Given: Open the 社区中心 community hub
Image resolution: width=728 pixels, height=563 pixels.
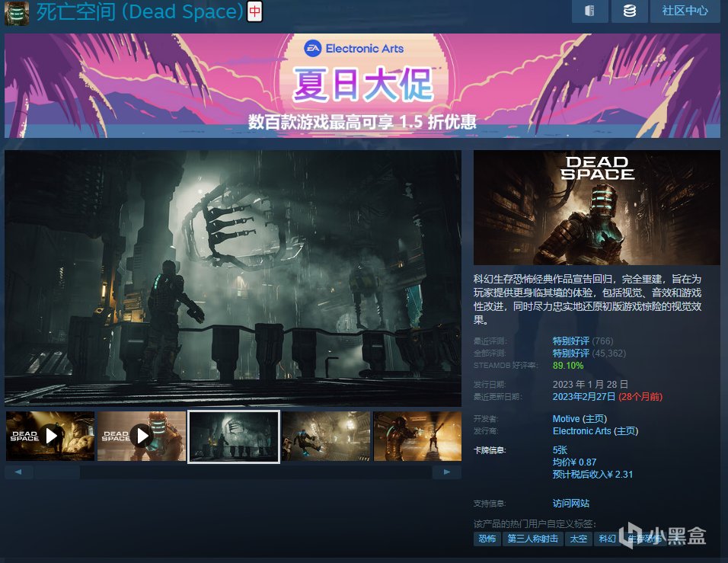Looking at the screenshot, I should click(685, 11).
